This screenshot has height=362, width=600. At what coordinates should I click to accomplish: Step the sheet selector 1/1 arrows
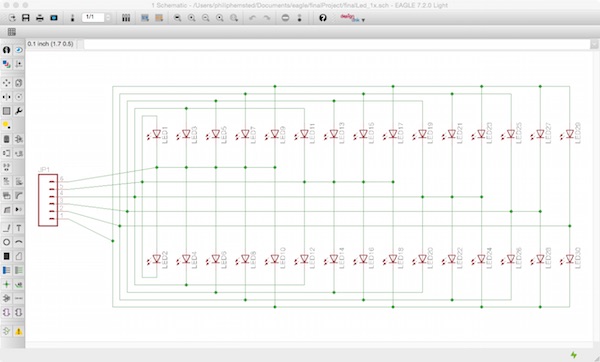(108, 18)
